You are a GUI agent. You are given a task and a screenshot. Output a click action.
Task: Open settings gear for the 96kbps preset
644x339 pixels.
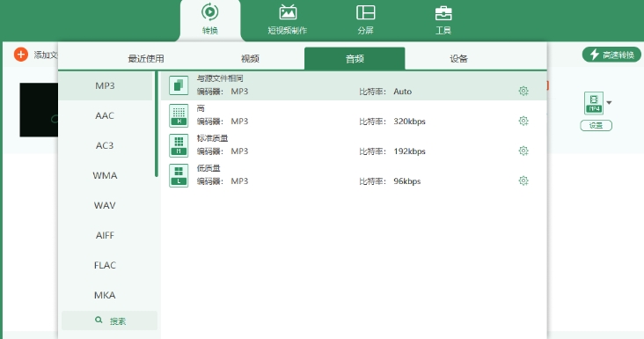pyautogui.click(x=523, y=181)
